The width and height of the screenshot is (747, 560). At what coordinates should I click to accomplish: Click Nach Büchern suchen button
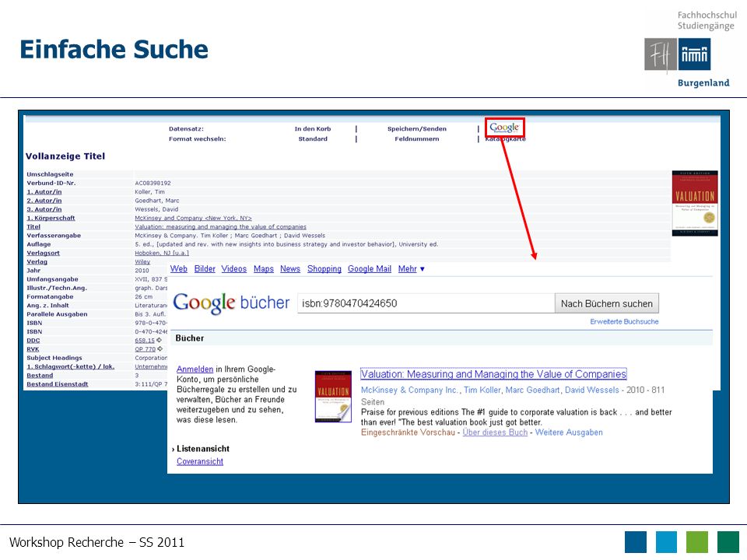[x=606, y=303]
